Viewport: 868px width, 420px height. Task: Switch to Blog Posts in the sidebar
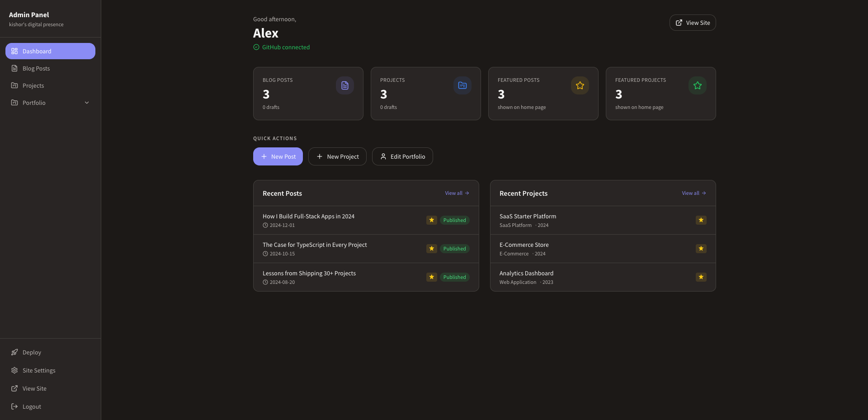click(36, 68)
